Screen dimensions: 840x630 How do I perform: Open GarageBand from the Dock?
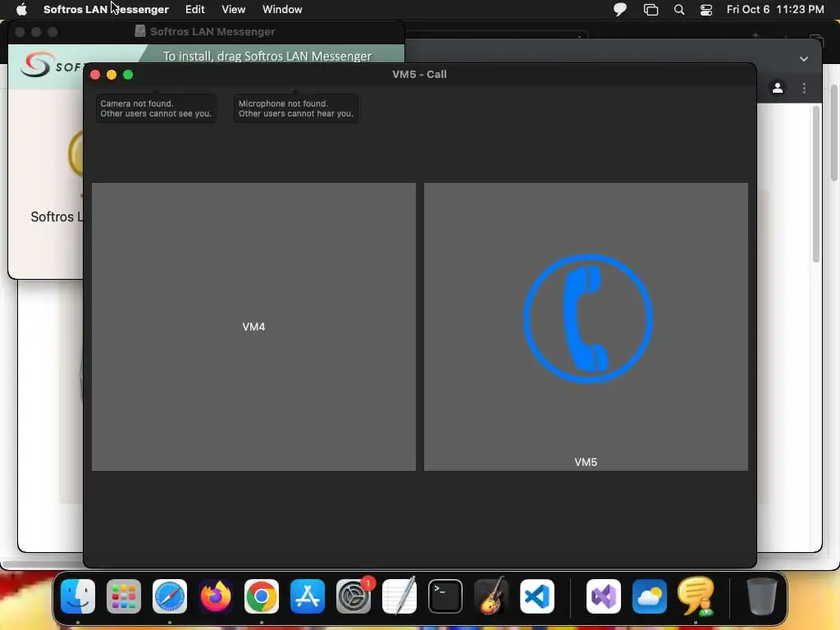pos(491,596)
